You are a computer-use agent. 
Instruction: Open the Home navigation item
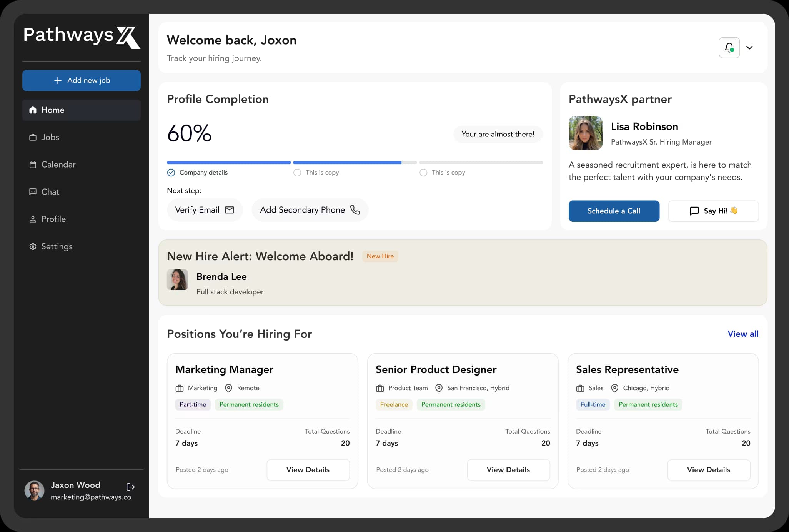tap(52, 110)
